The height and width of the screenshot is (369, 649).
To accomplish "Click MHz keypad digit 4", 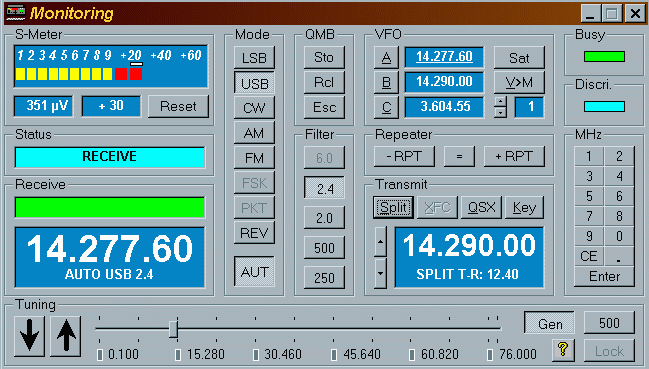I will [x=619, y=176].
